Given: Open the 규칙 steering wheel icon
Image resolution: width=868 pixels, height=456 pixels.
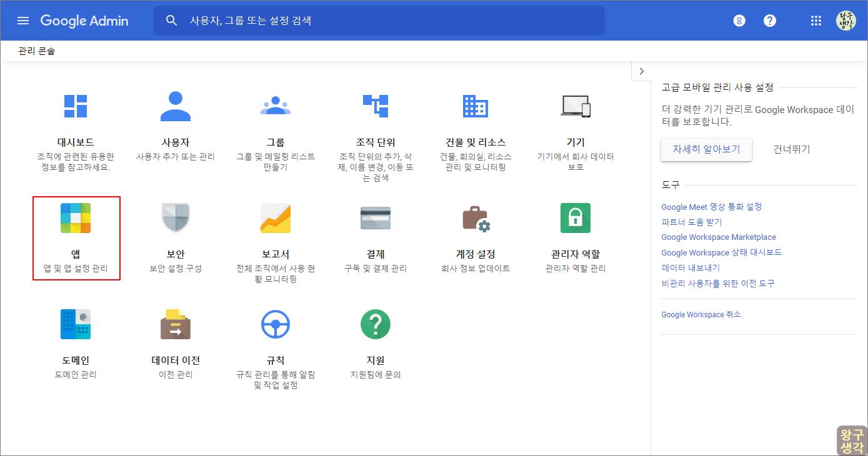Looking at the screenshot, I should coord(276,324).
